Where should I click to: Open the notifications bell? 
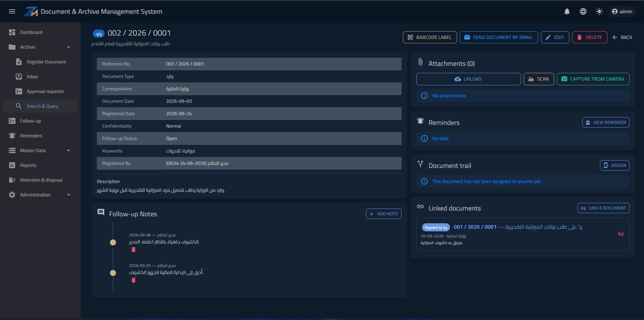567,11
